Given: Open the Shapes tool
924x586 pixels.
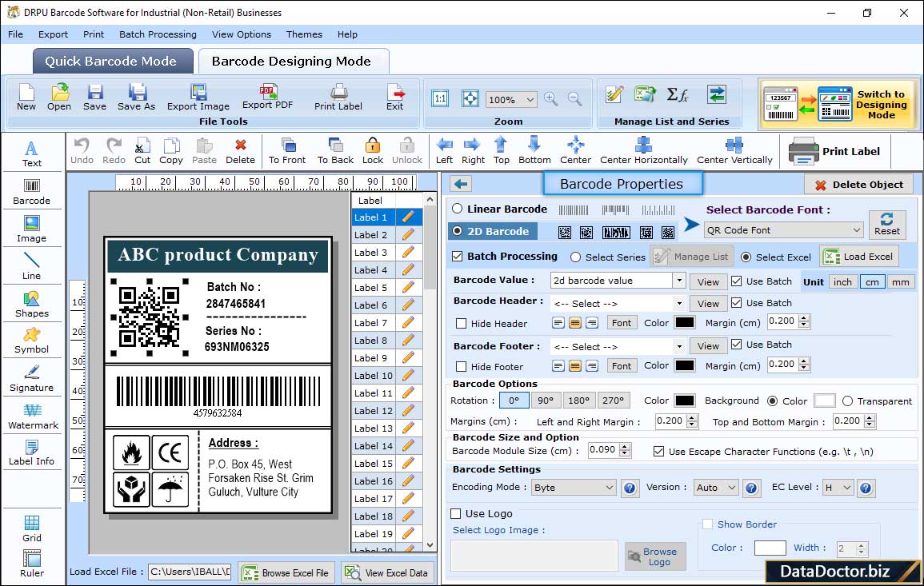Looking at the screenshot, I should point(32,305).
